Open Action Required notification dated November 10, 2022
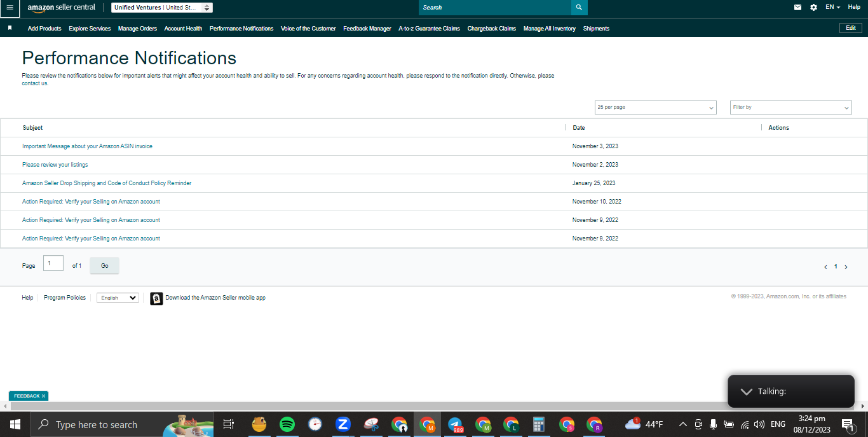868x437 pixels. click(91, 202)
